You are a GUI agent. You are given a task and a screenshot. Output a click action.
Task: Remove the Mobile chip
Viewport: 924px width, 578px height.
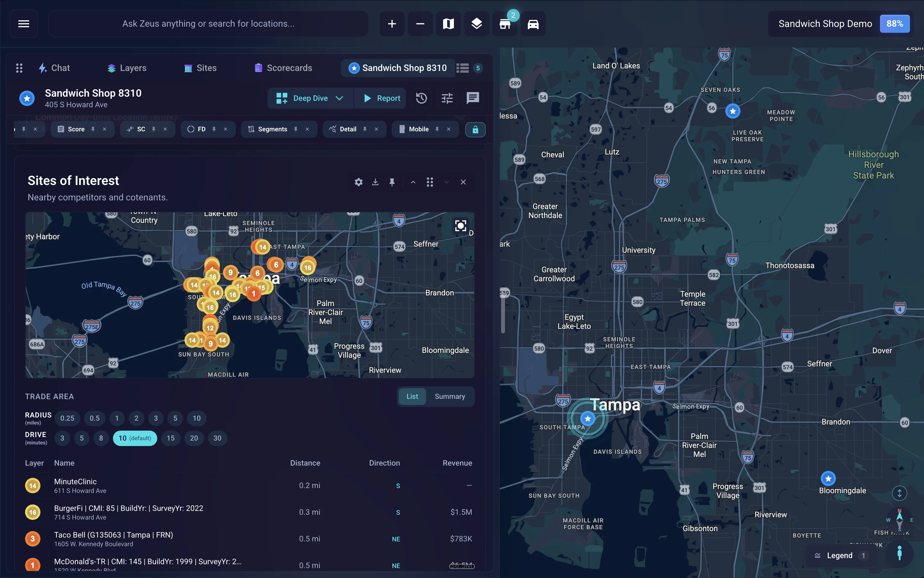[449, 129]
